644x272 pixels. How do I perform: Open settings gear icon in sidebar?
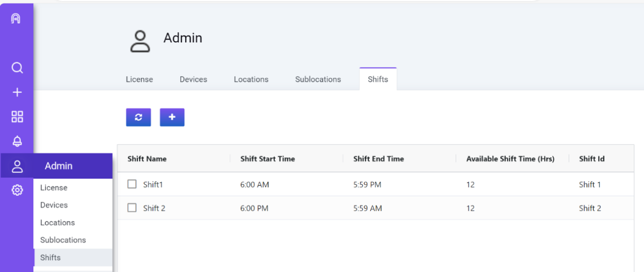pos(17,190)
